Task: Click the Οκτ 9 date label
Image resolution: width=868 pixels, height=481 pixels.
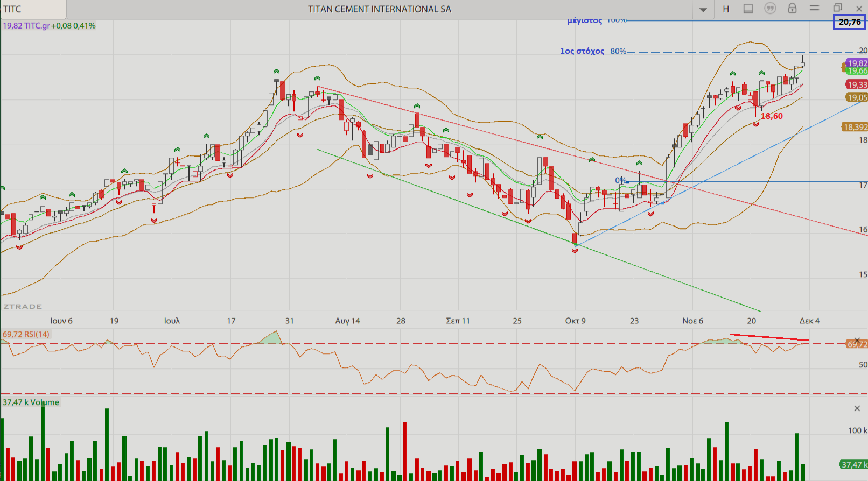Action: tap(575, 321)
